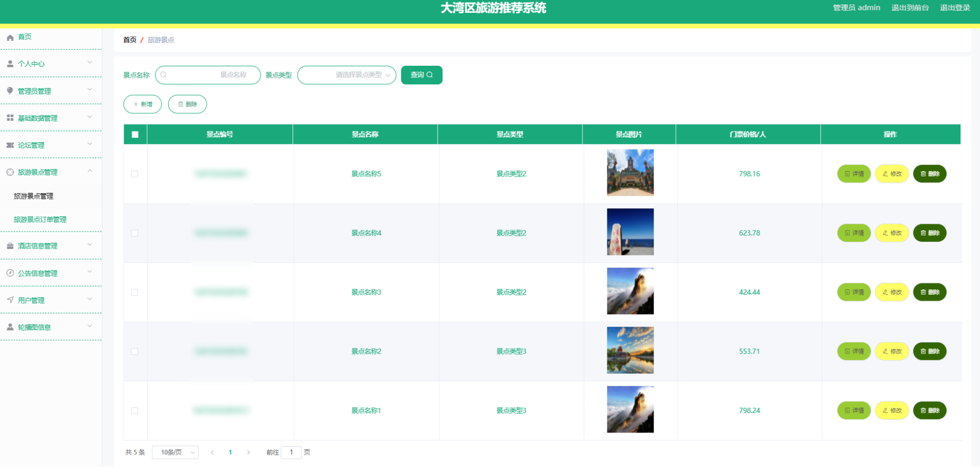Image resolution: width=980 pixels, height=467 pixels.
Task: Click the magnifier icon on the 查询 button
Action: point(430,75)
